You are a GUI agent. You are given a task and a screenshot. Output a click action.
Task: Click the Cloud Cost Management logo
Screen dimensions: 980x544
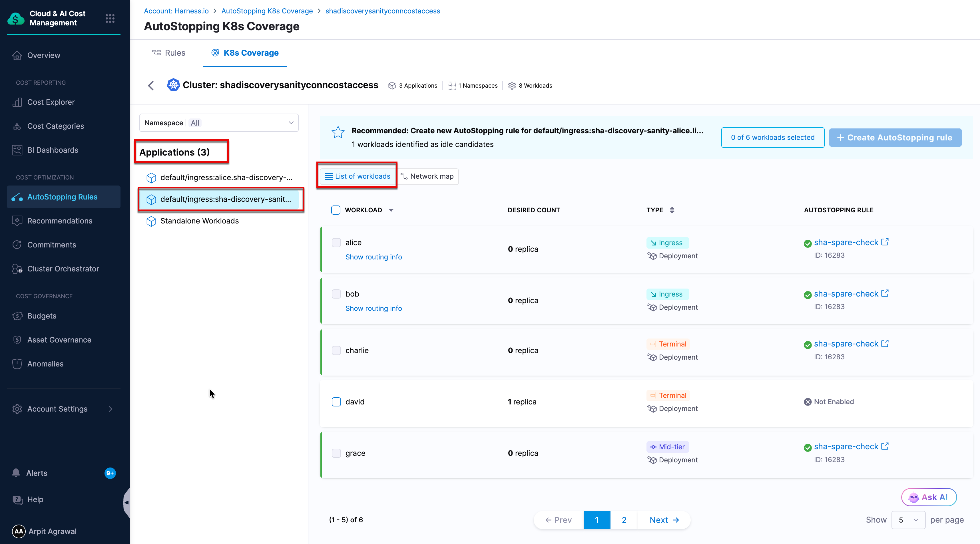coord(16,18)
